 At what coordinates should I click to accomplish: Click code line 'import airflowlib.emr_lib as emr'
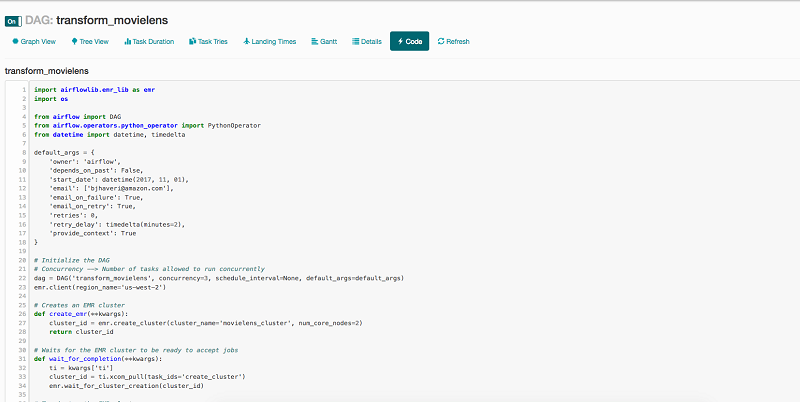coord(94,89)
